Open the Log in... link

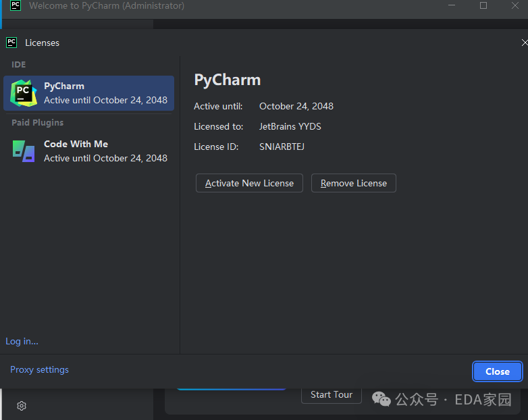pos(22,341)
